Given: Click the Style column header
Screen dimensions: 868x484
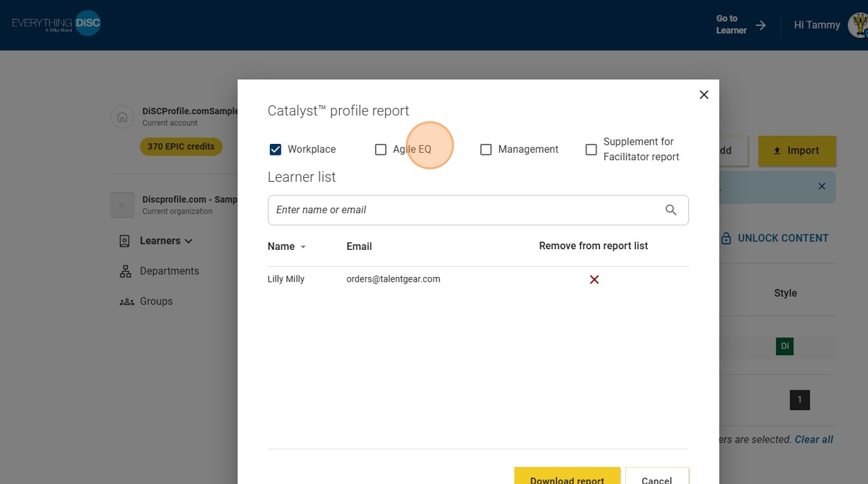Looking at the screenshot, I should point(785,293).
